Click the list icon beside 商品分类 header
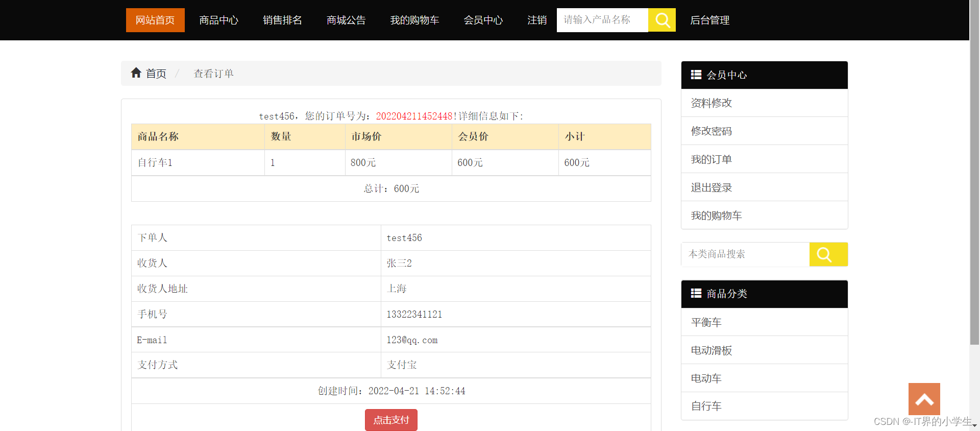The image size is (980, 431). click(696, 293)
